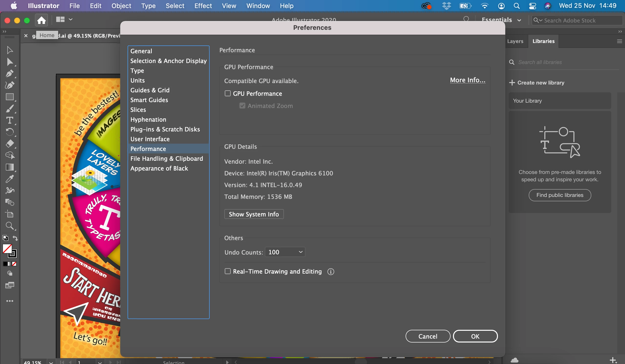Select the Type tool in toolbar
625x364 pixels.
(10, 120)
